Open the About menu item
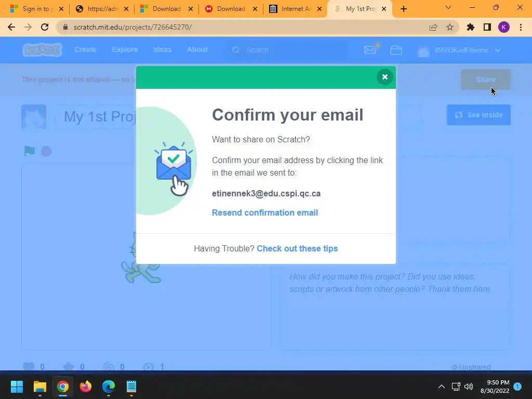The image size is (532, 399). coord(197,49)
